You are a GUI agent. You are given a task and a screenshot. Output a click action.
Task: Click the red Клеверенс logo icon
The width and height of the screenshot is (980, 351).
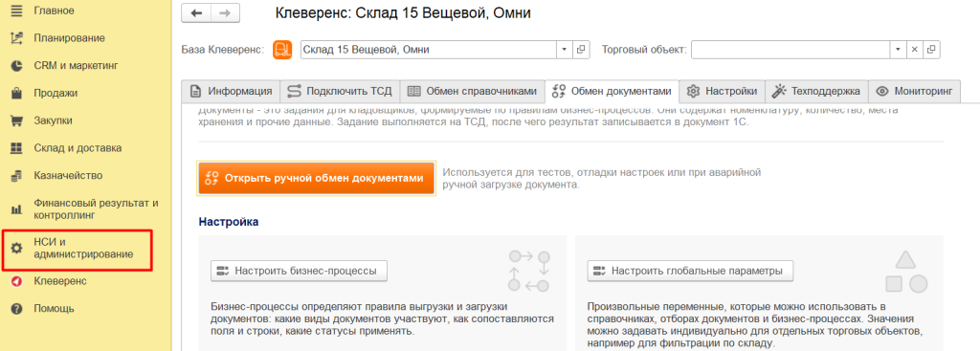[x=17, y=282]
